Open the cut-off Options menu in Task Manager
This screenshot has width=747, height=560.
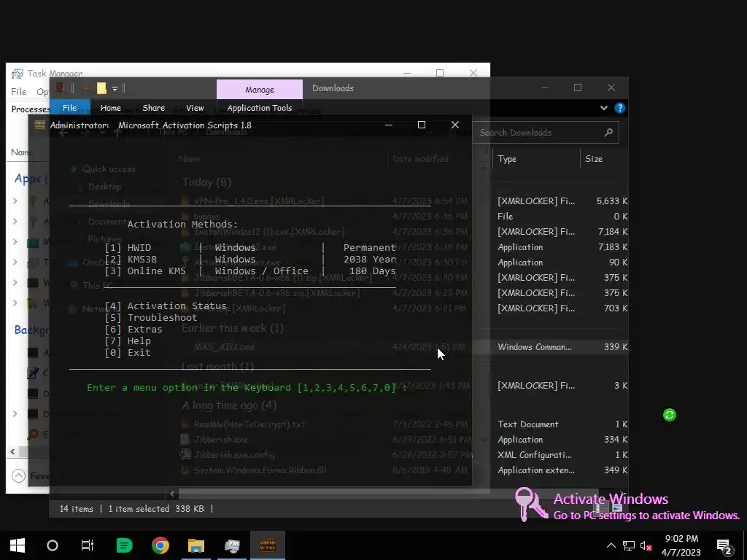coord(43,91)
